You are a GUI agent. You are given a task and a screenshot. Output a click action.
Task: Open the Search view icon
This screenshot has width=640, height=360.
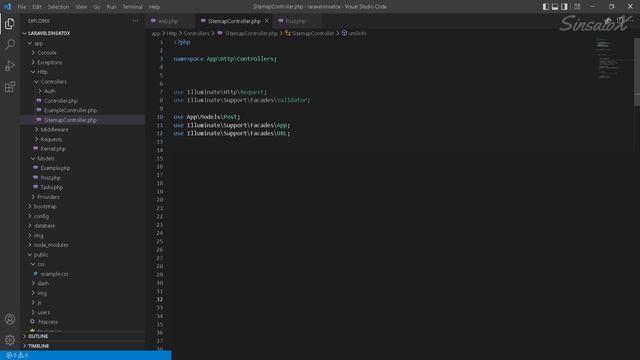(10, 44)
